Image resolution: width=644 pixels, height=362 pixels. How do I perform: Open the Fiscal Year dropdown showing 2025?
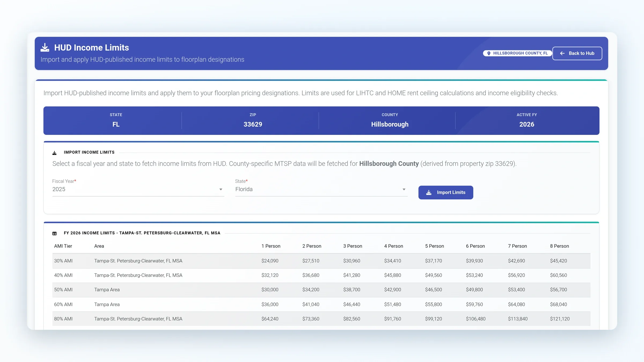pyautogui.click(x=138, y=189)
